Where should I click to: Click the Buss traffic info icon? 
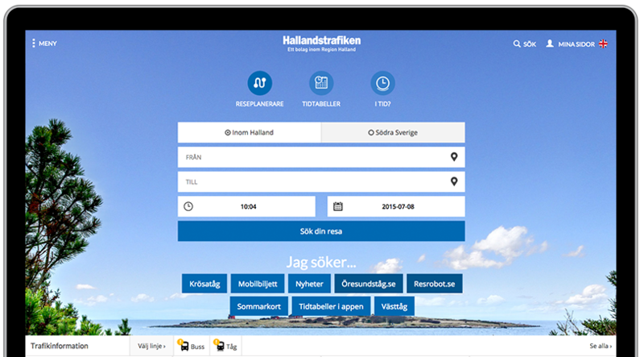(x=184, y=345)
